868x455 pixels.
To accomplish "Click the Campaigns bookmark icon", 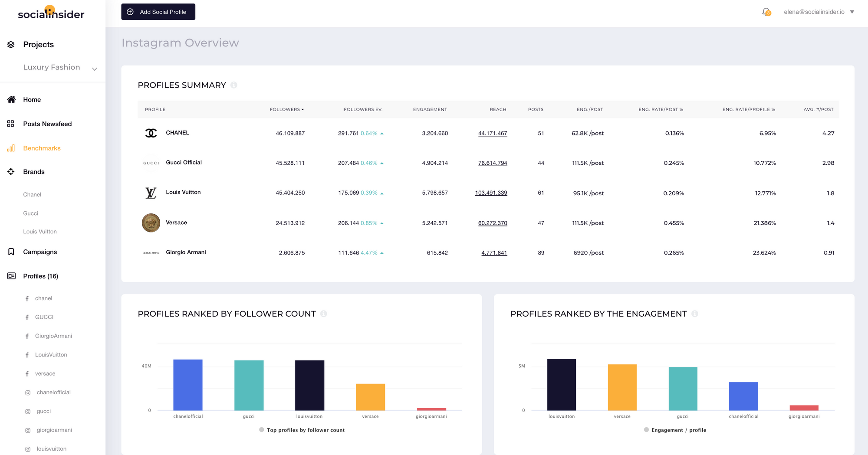I will (11, 252).
